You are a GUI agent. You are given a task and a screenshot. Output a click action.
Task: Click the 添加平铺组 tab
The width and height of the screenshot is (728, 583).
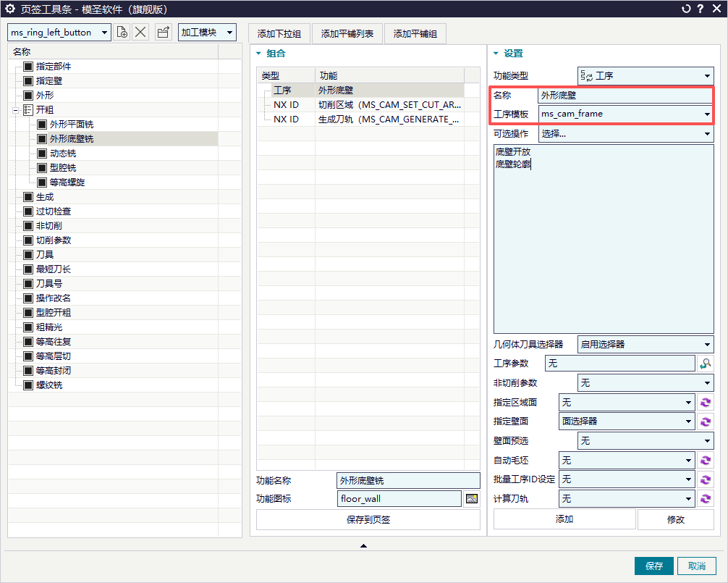pyautogui.click(x=415, y=34)
